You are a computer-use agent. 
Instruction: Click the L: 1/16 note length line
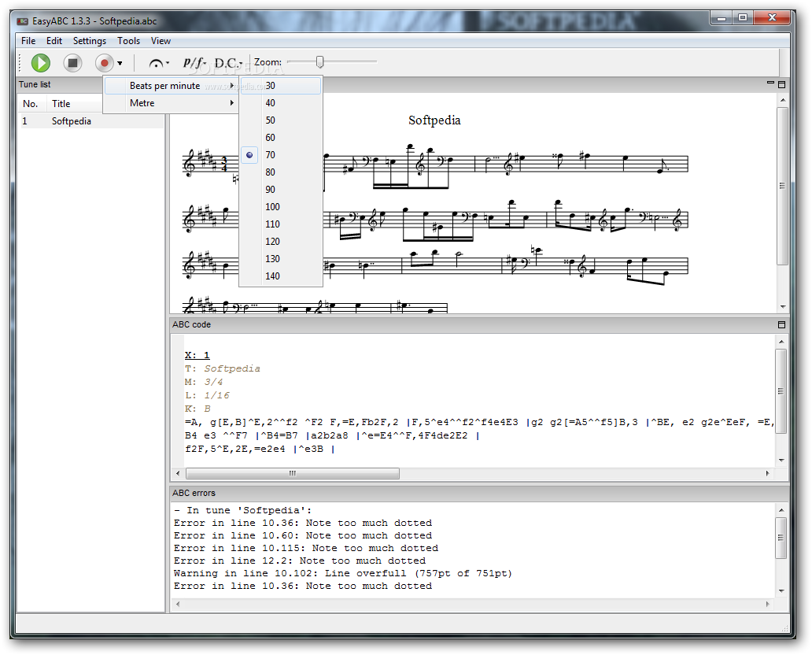(x=207, y=395)
